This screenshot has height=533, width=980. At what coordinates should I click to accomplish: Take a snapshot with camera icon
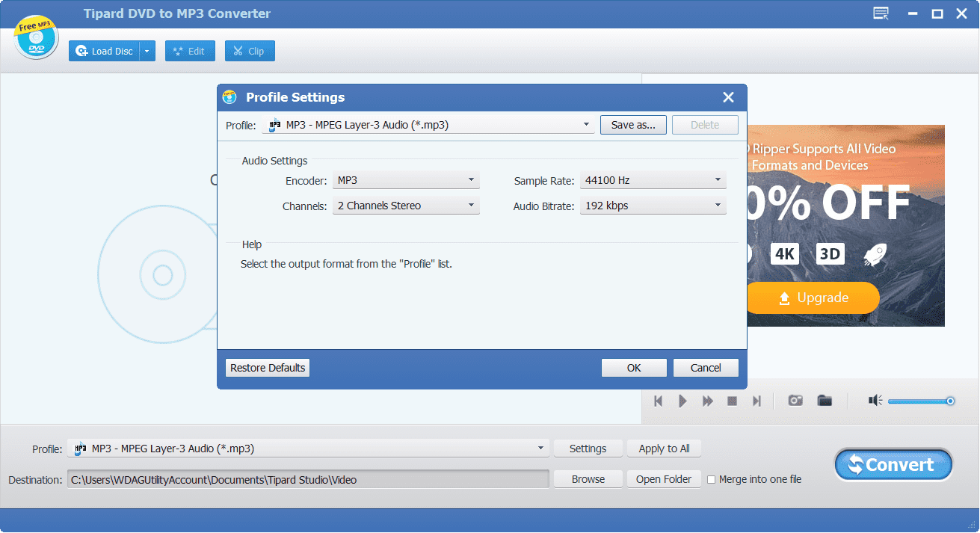click(x=795, y=401)
